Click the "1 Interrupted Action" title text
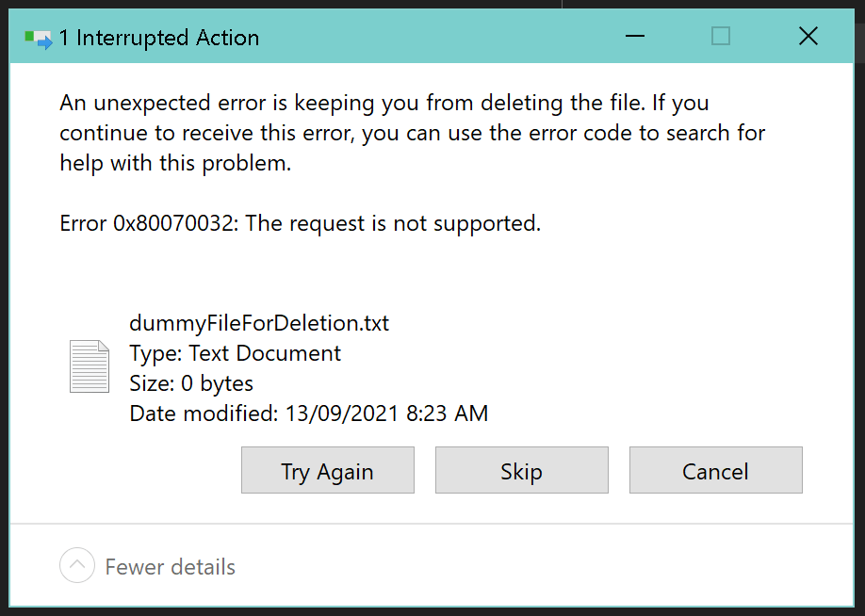This screenshot has height=616, width=865. [x=158, y=39]
